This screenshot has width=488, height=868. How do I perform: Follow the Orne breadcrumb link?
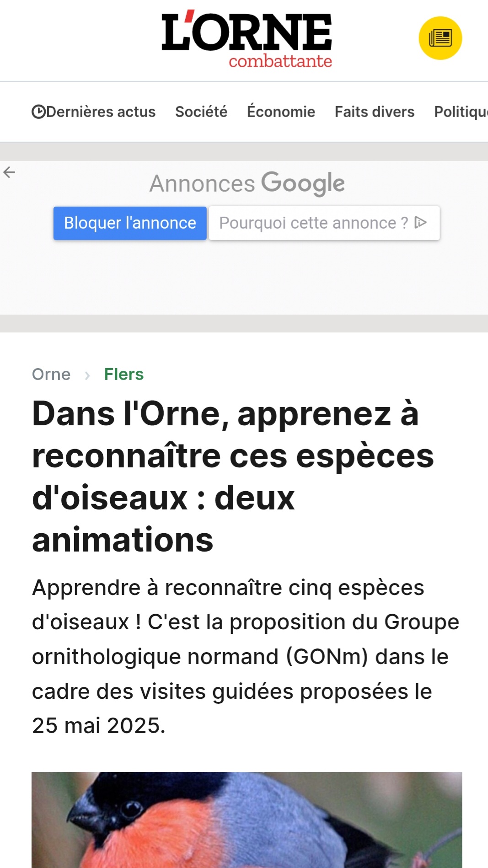point(51,375)
